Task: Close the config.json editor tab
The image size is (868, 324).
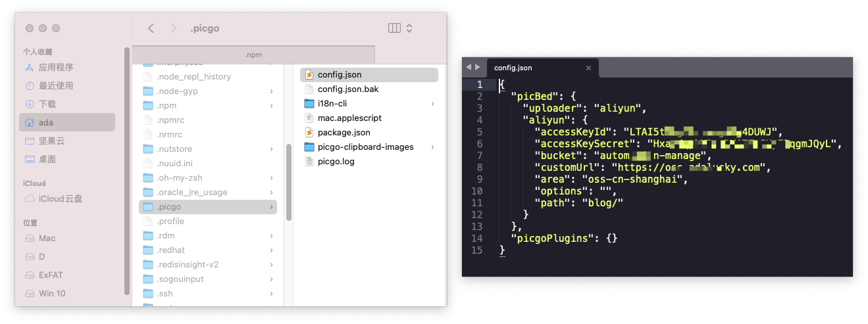Action: tap(588, 68)
